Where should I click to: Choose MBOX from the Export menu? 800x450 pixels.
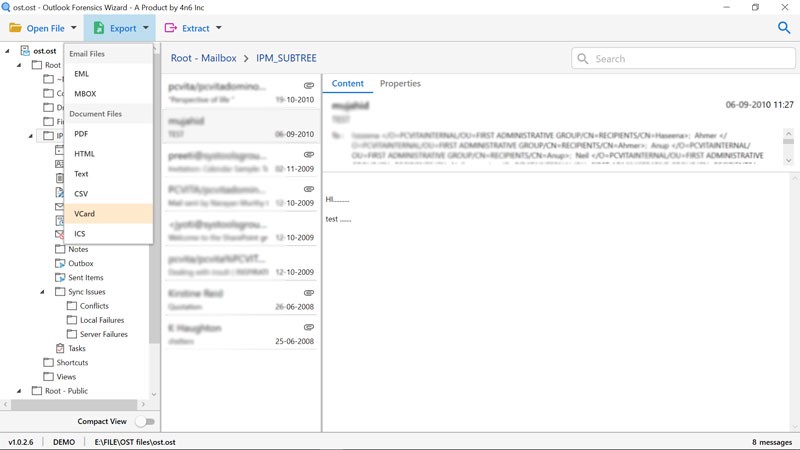(108, 94)
